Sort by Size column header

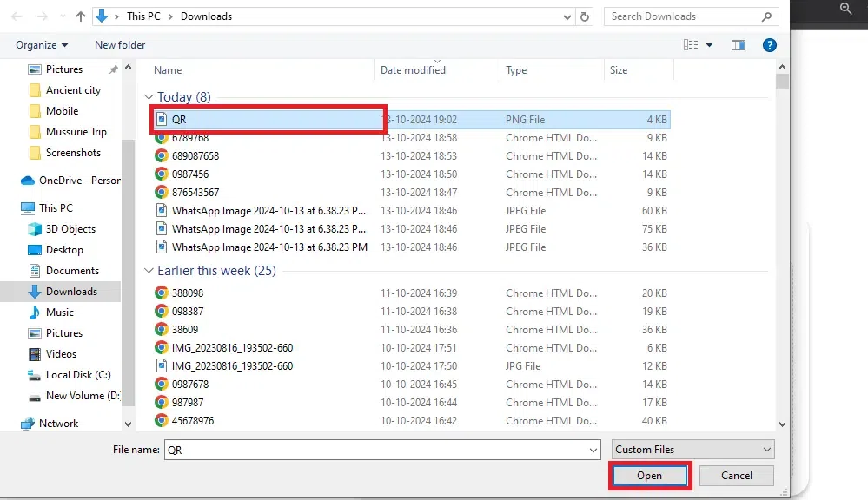(619, 70)
